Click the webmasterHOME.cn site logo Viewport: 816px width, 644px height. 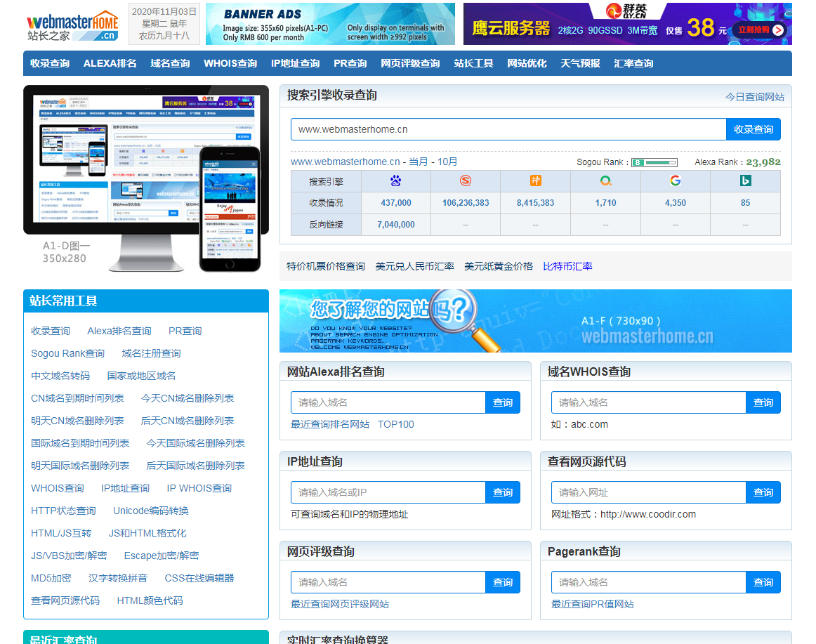point(73,24)
